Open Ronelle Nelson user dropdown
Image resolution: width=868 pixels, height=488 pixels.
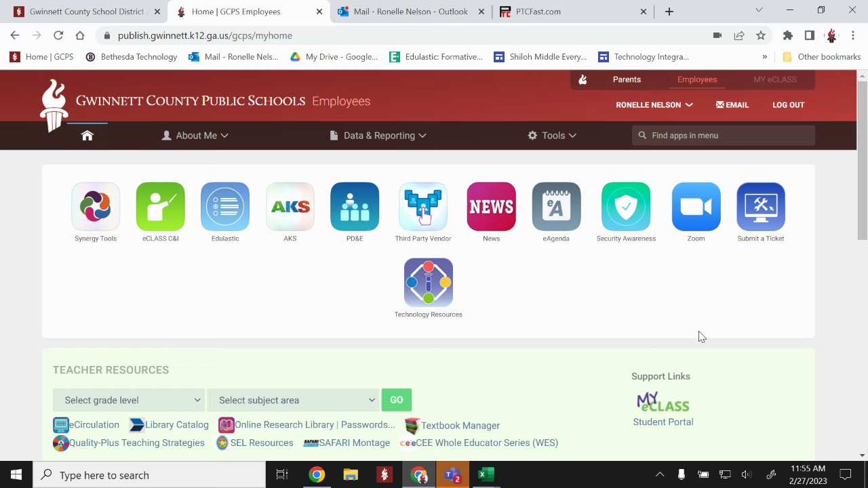pos(654,105)
